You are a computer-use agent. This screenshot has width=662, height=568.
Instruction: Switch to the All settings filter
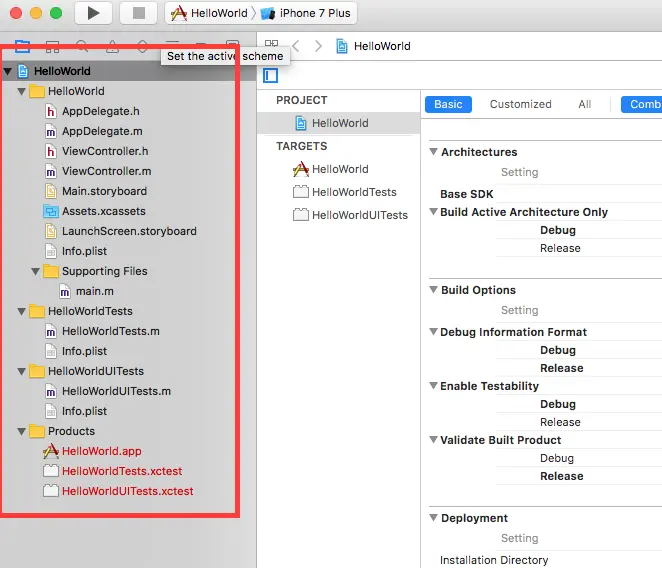point(585,104)
